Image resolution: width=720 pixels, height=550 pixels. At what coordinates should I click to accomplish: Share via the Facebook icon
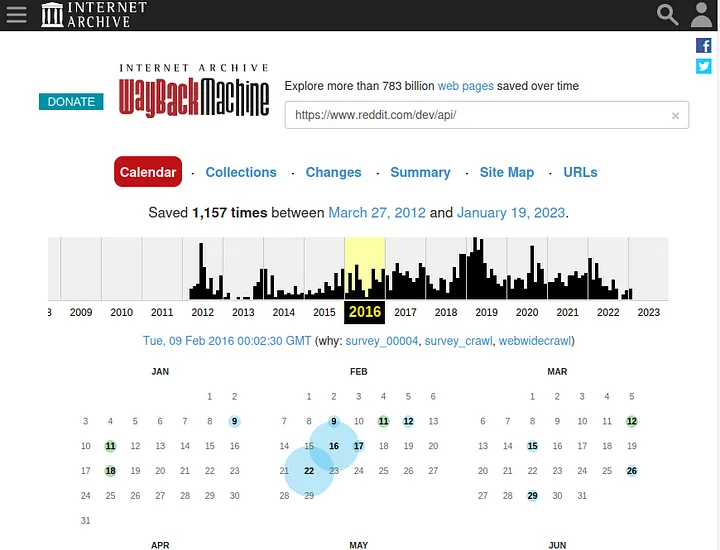[x=703, y=45]
